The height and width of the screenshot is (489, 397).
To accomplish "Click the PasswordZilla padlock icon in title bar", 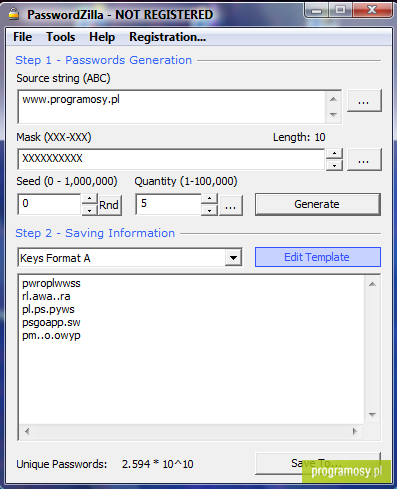I will pos(14,14).
